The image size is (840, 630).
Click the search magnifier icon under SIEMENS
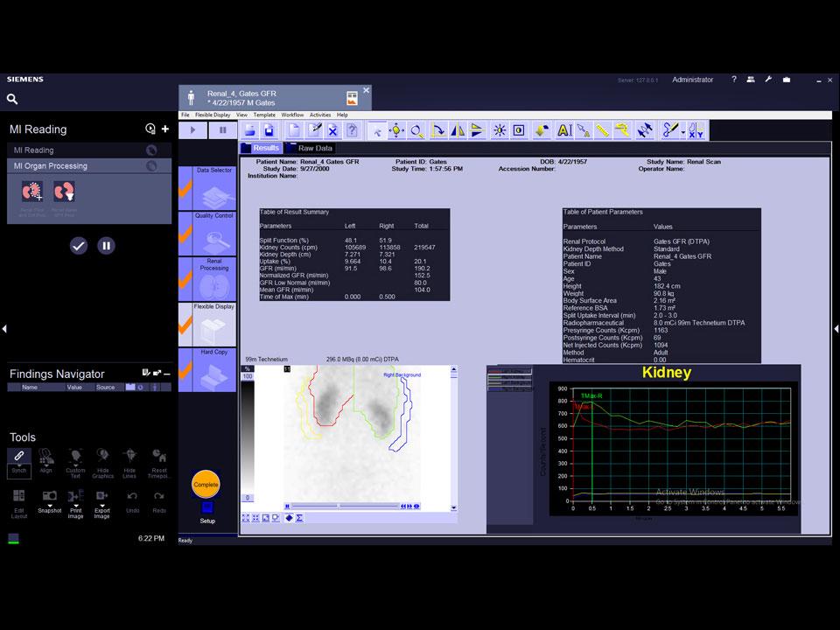point(12,99)
